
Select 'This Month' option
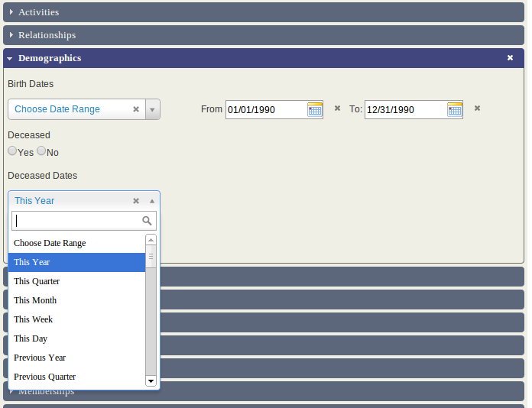pos(35,300)
